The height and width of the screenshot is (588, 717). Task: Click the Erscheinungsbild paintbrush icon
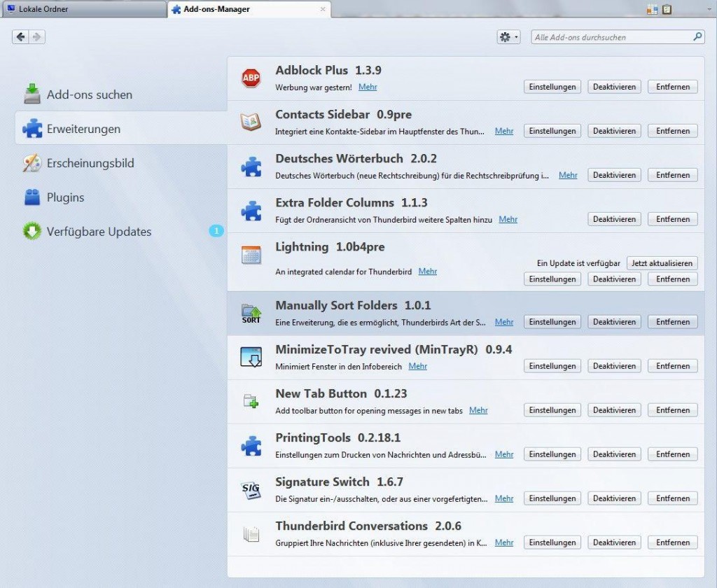click(x=31, y=162)
